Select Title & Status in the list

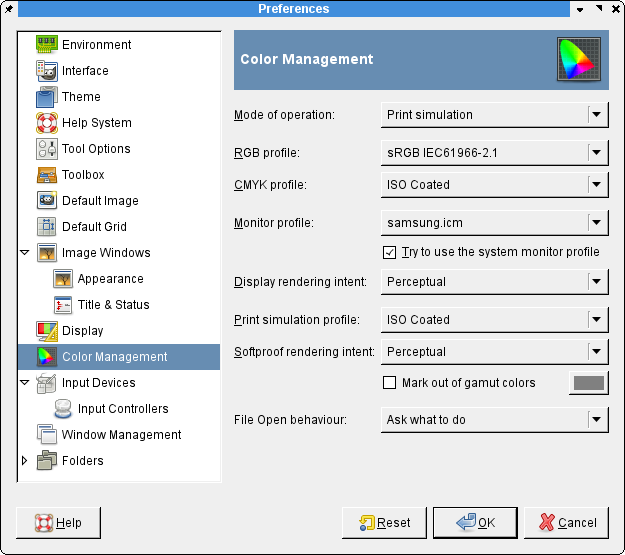coord(113,305)
